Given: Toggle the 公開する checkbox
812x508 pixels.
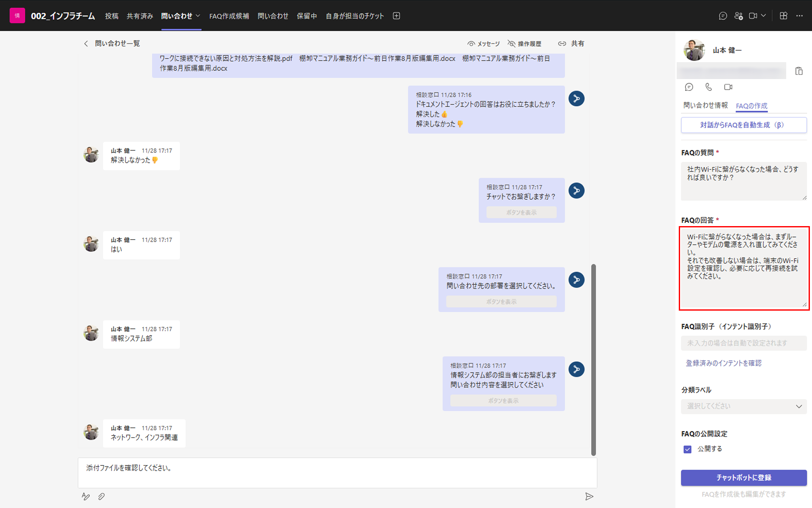Looking at the screenshot, I should coord(688,449).
